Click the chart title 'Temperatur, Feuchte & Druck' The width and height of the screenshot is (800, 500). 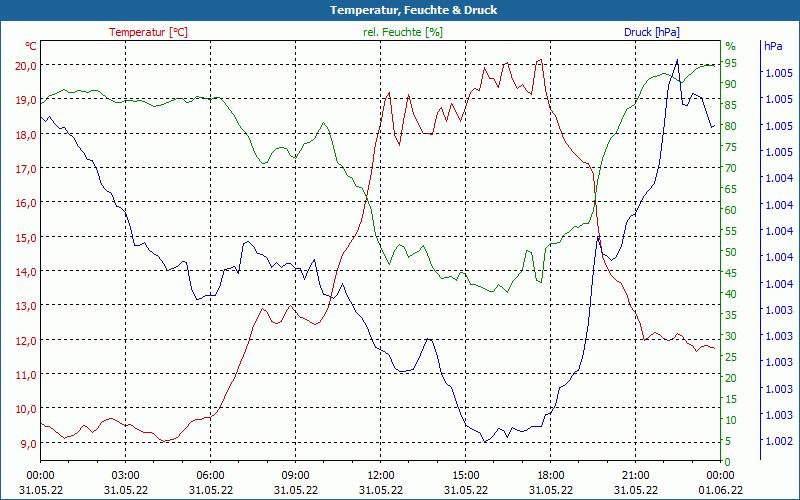pos(413,10)
